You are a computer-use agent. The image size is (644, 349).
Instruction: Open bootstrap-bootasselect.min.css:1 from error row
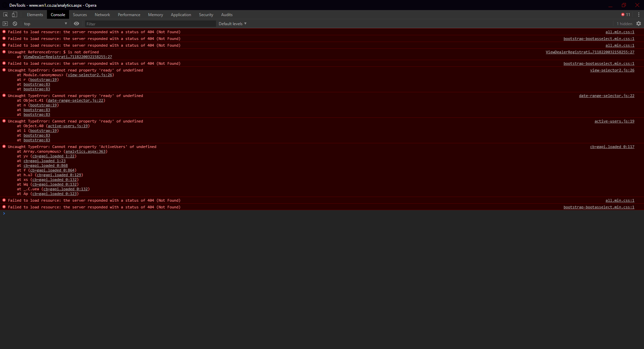point(599,39)
